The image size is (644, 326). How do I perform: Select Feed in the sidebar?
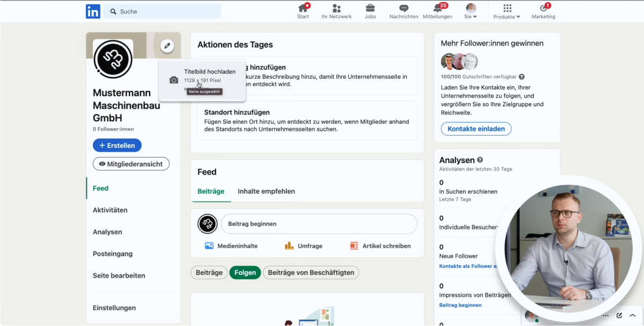click(100, 188)
